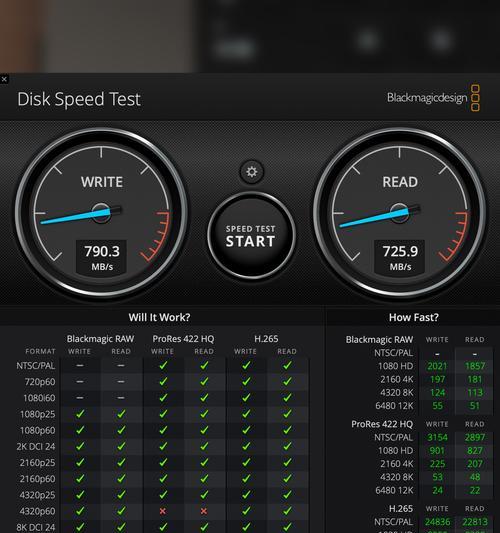Click the Blackmagicdesign logo

tap(434, 98)
